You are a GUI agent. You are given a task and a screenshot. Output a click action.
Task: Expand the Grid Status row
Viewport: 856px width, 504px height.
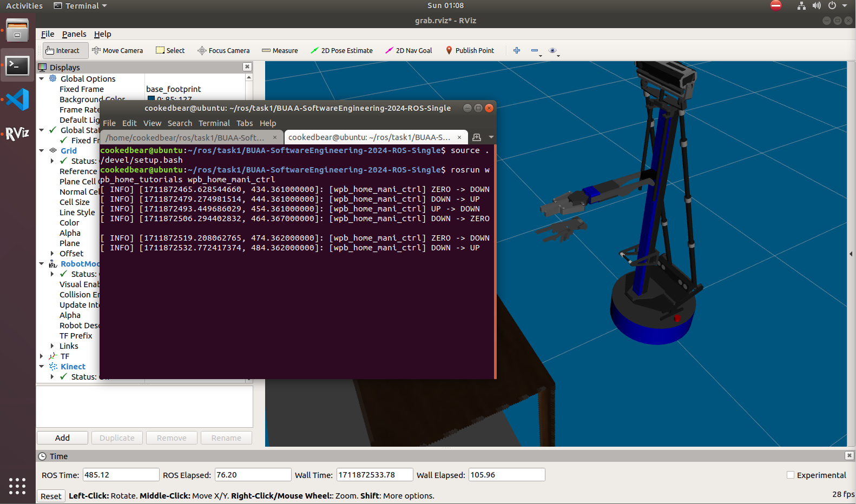click(52, 161)
